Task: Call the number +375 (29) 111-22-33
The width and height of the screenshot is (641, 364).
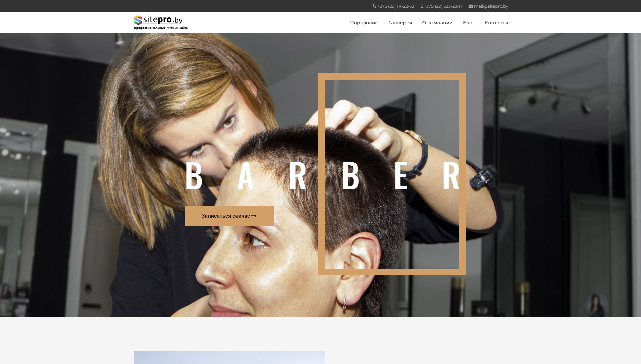Action: [395, 6]
